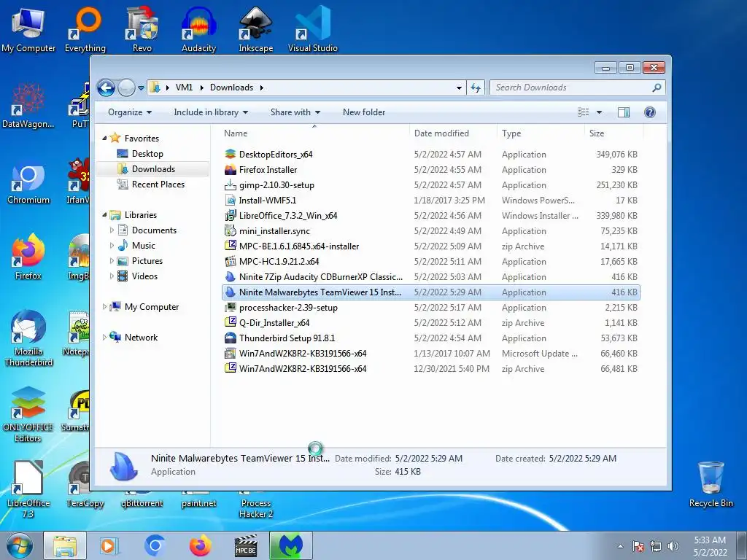Open the Include in library menu

[211, 112]
